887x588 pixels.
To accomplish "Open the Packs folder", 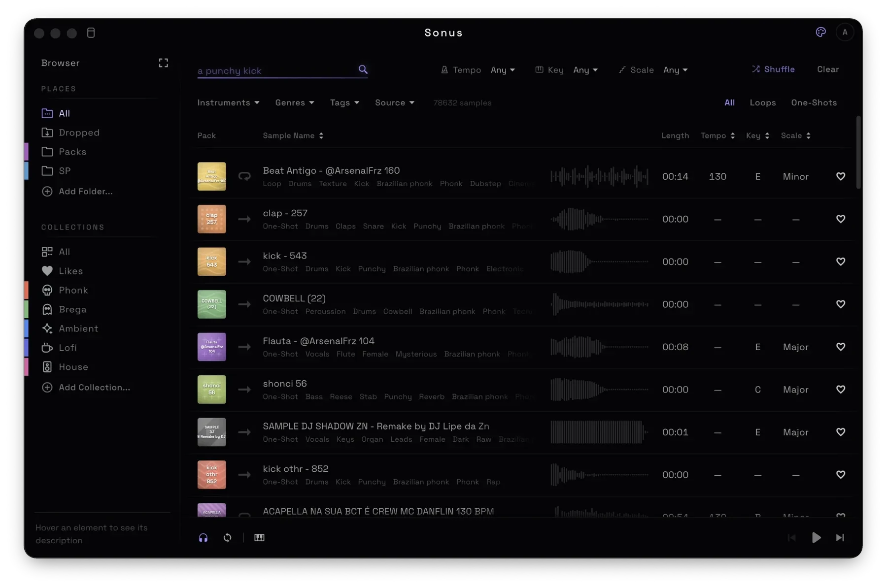I will click(x=64, y=152).
